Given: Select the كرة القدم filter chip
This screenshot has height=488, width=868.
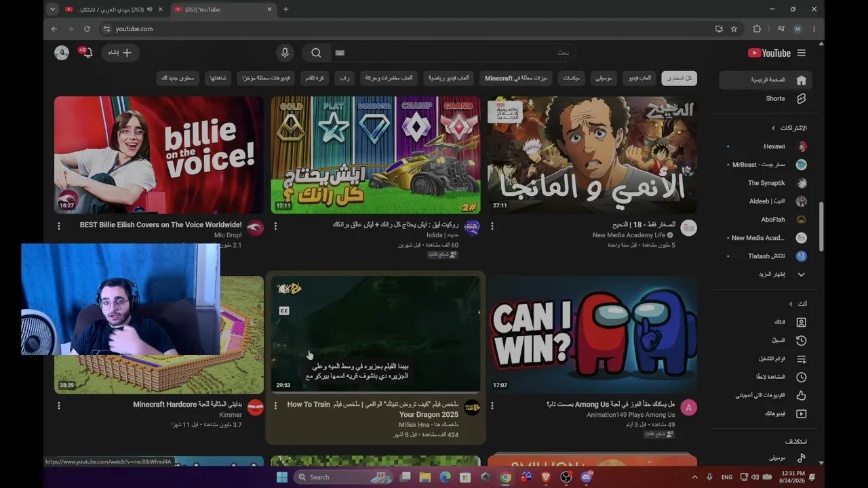Looking at the screenshot, I should 315,79.
